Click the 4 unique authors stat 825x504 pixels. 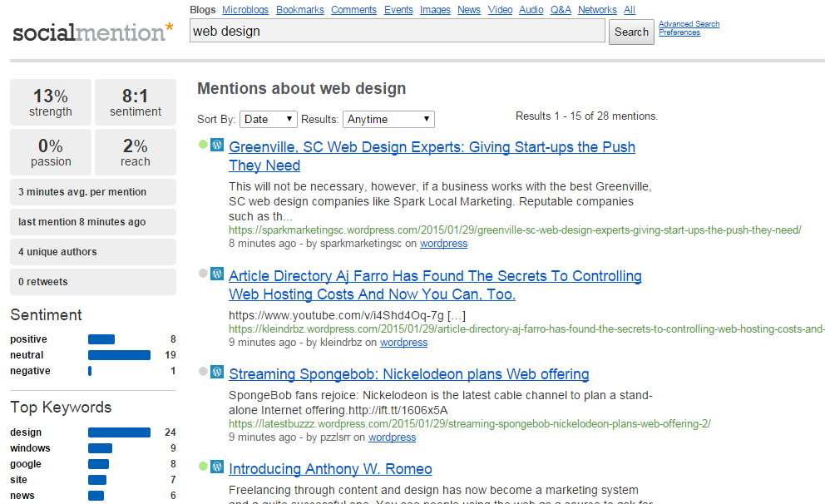pyautogui.click(x=93, y=252)
